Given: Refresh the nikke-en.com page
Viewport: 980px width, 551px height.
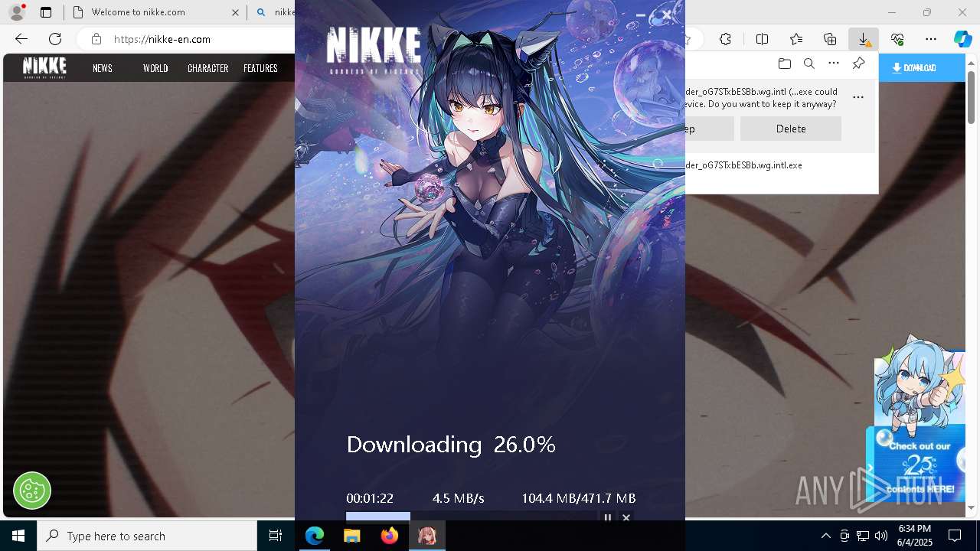Looking at the screenshot, I should click(x=55, y=39).
